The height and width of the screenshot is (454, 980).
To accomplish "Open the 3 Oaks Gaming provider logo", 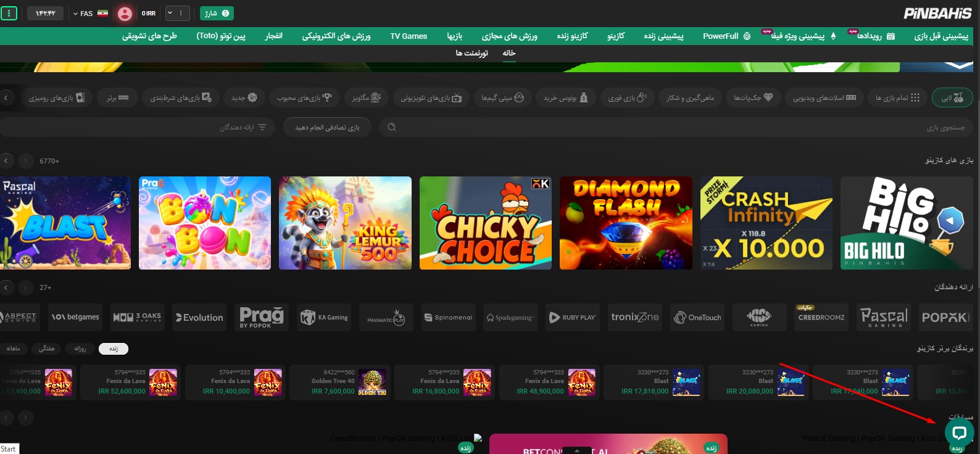I will 137,318.
